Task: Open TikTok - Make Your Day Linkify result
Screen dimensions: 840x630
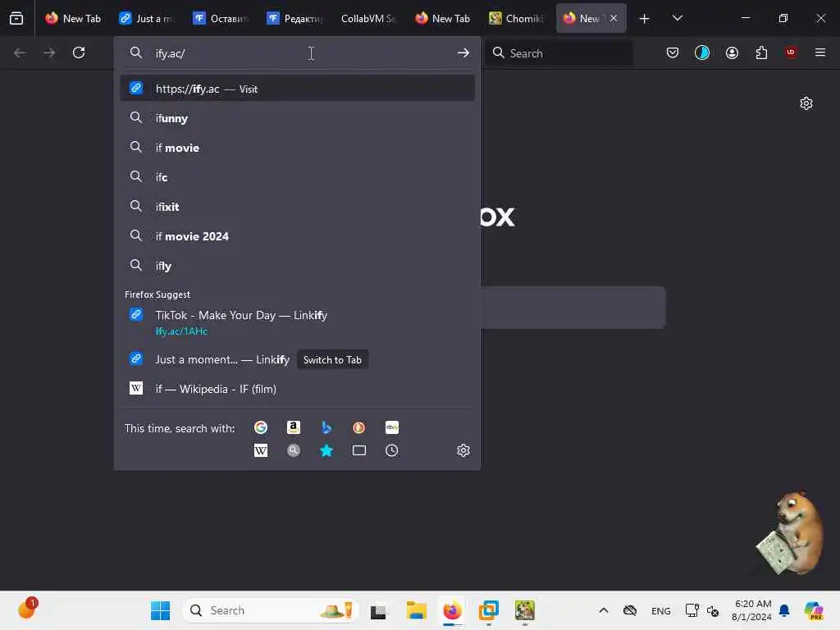Action: (x=297, y=322)
